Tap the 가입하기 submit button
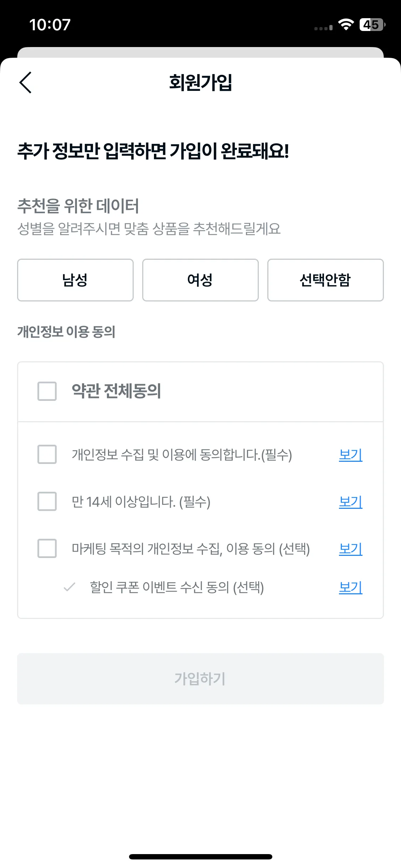 [200, 679]
